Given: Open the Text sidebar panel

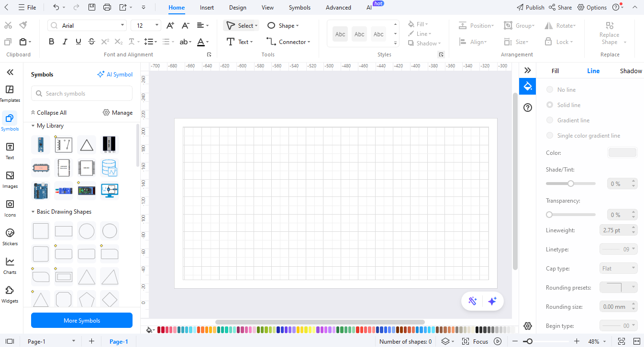Looking at the screenshot, I should click(x=10, y=151).
